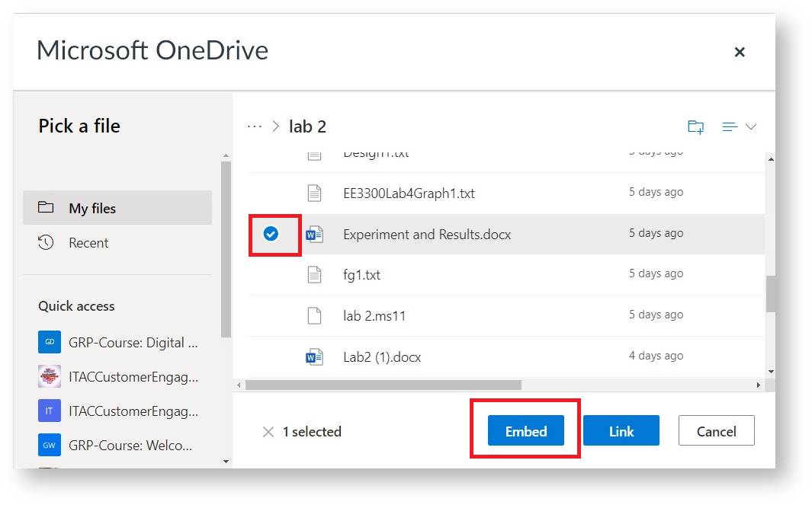Image resolution: width=812 pixels, height=505 pixels.
Task: Open GRP-Course: Digital quick access item
Action: point(133,343)
